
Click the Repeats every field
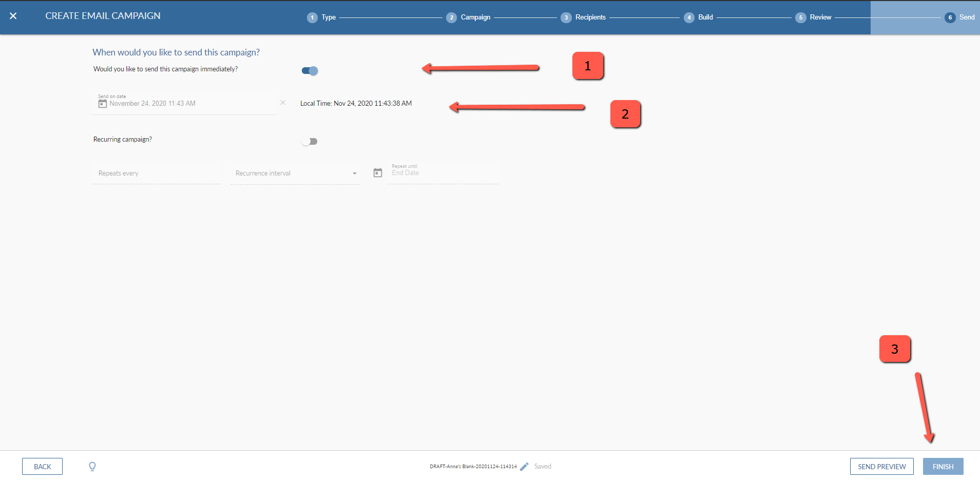[x=157, y=174]
